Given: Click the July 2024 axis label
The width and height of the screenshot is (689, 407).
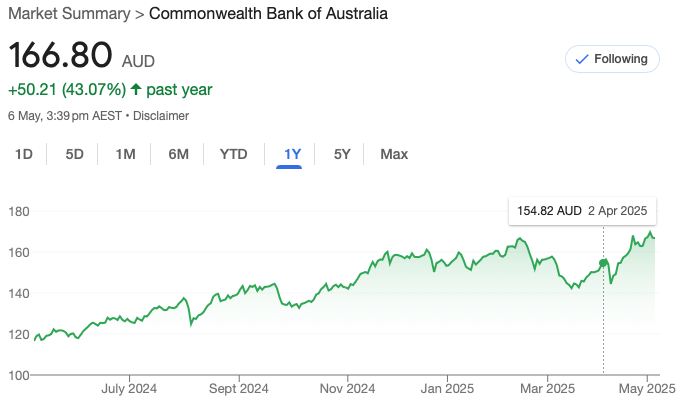Looking at the screenshot, I should [129, 389].
